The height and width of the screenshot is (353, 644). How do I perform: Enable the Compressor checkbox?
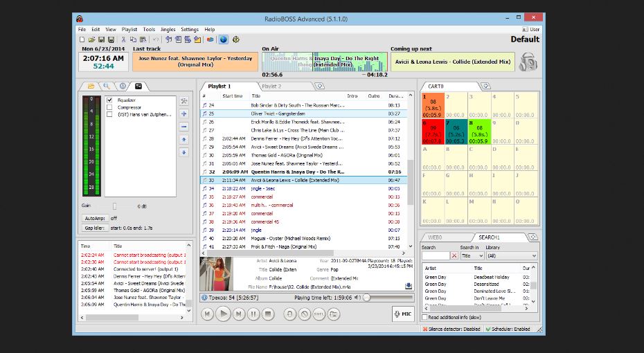(109, 107)
